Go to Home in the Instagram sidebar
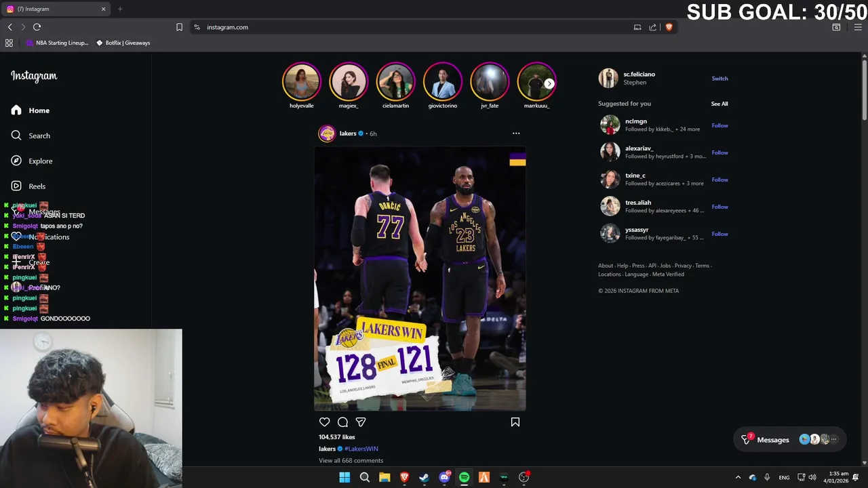 click(x=31, y=110)
